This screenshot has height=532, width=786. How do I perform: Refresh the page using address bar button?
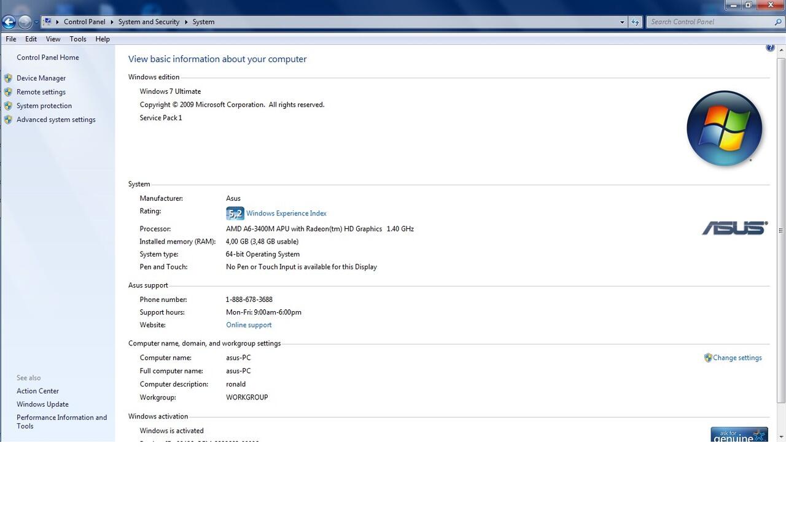pos(636,22)
